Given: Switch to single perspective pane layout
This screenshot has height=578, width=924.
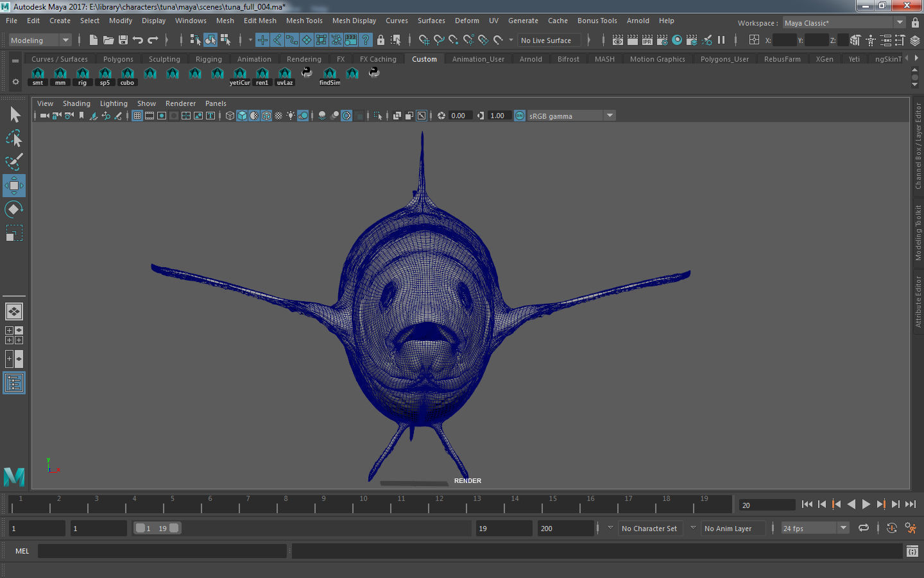Looking at the screenshot, I should (14, 311).
